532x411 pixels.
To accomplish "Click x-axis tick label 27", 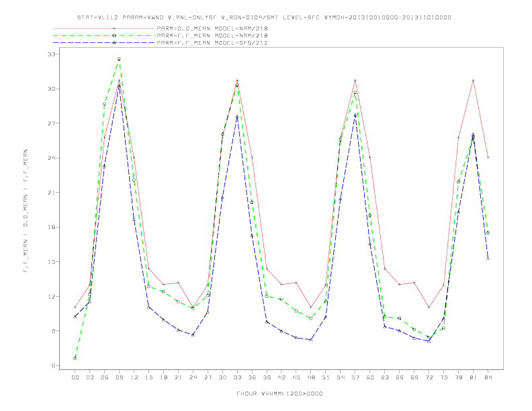I will (x=208, y=377).
